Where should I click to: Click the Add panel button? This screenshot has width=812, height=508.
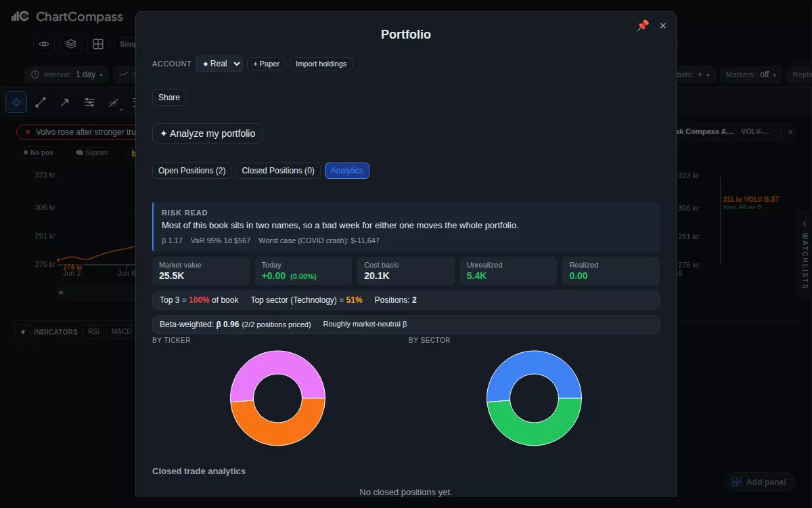coord(759,482)
